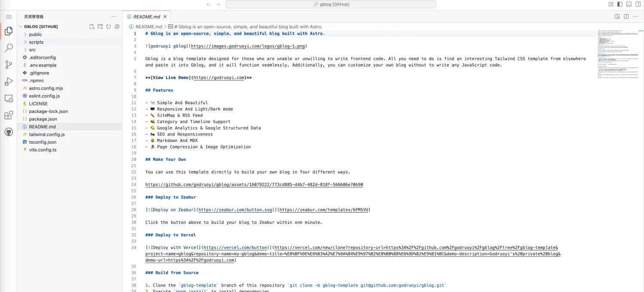This screenshot has width=644, height=292.
Task: Toggle the bottom panel visibility
Action: coord(629,4)
